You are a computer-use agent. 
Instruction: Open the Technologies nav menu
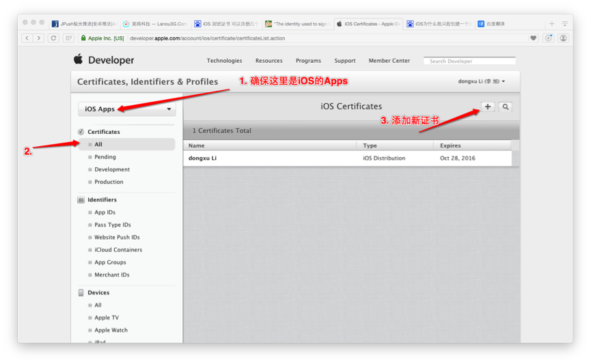point(224,61)
